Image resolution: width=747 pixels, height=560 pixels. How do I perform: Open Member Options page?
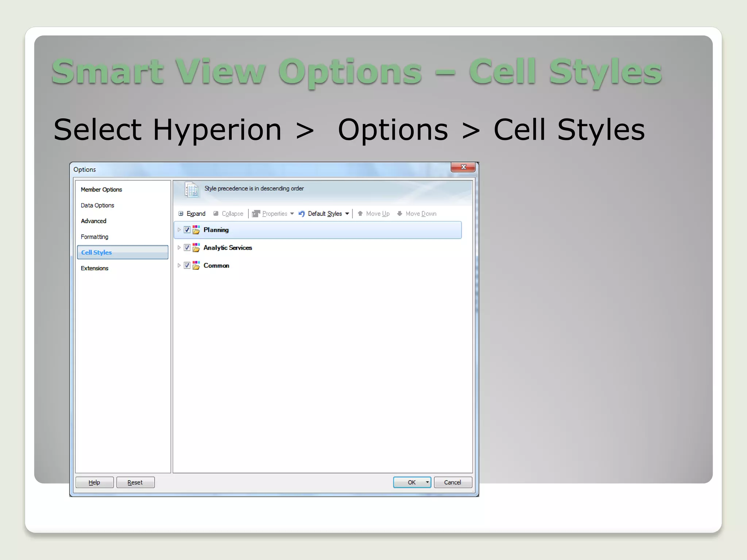[101, 190]
